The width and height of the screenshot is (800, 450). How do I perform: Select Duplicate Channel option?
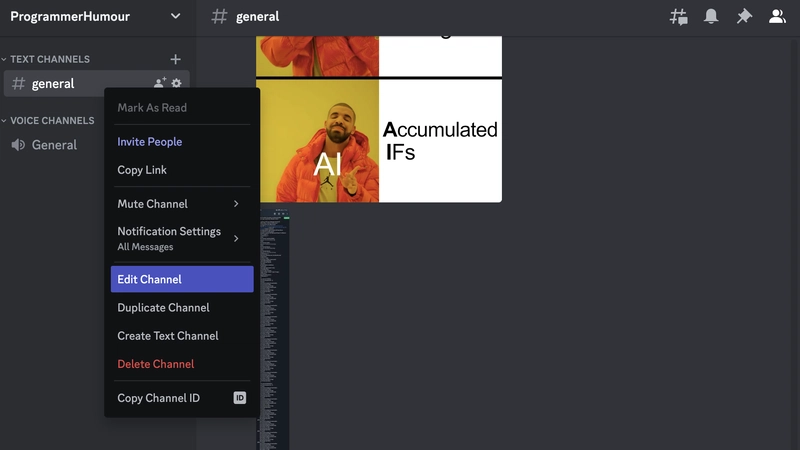[x=182, y=308]
